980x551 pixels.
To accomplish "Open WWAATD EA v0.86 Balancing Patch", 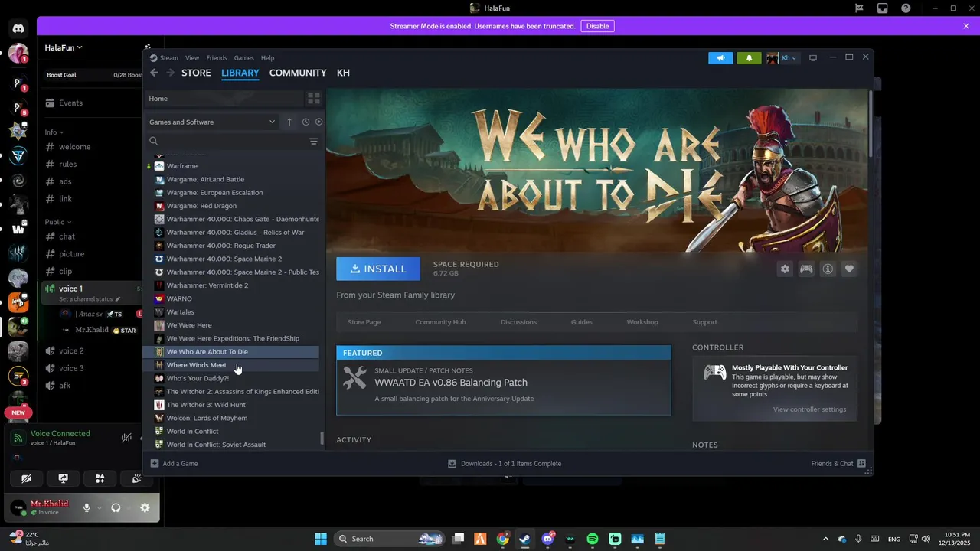I will [451, 383].
